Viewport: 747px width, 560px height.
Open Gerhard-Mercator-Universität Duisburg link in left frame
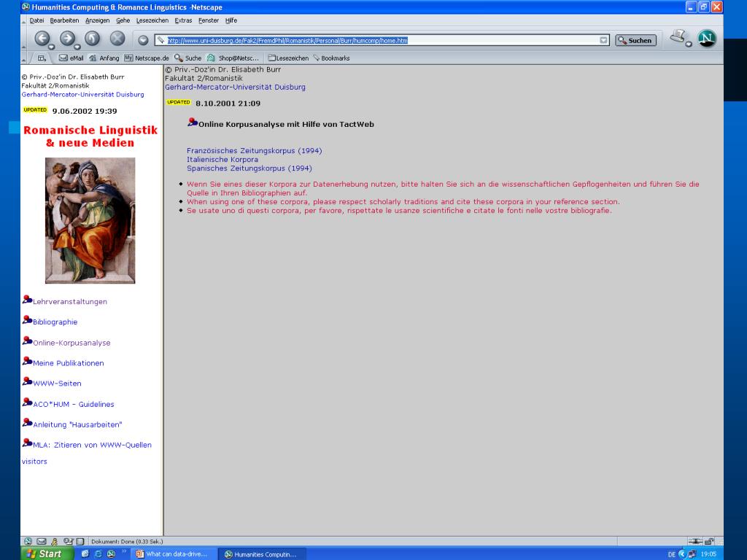[x=82, y=94]
